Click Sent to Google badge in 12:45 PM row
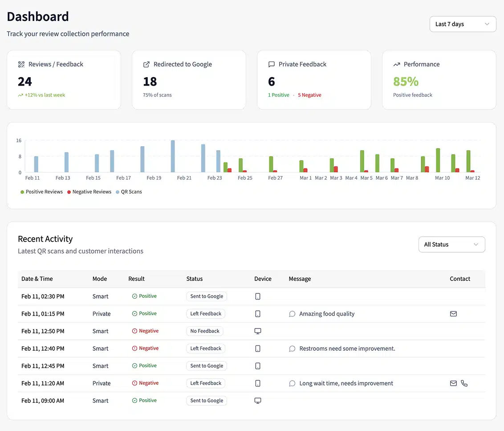This screenshot has width=504, height=431. pos(207,366)
